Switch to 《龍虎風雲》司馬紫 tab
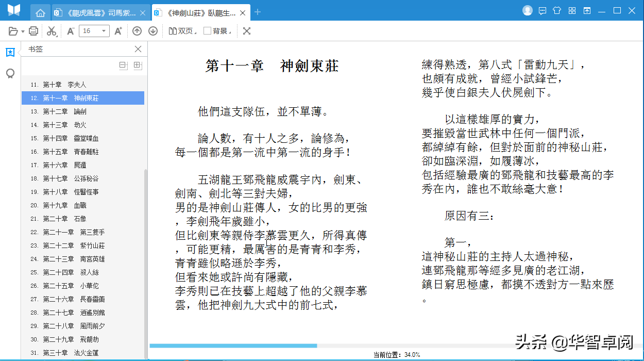This screenshot has width=644, height=361. tap(101, 13)
